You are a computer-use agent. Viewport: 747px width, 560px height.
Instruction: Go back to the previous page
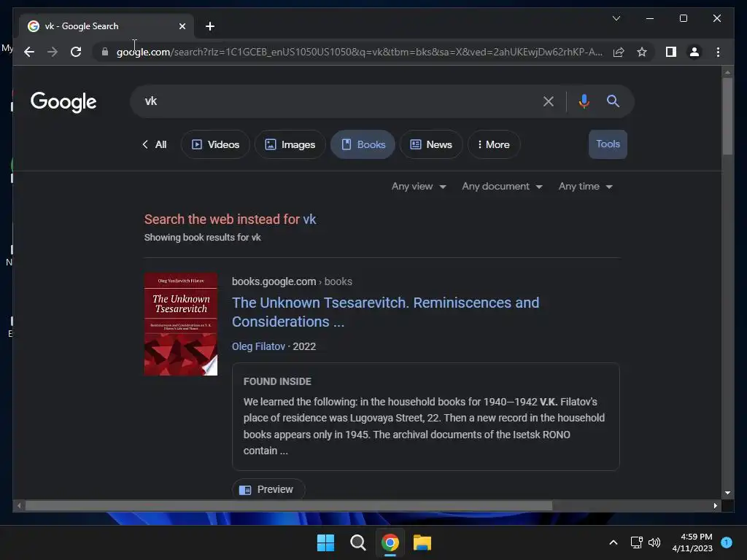[29, 52]
